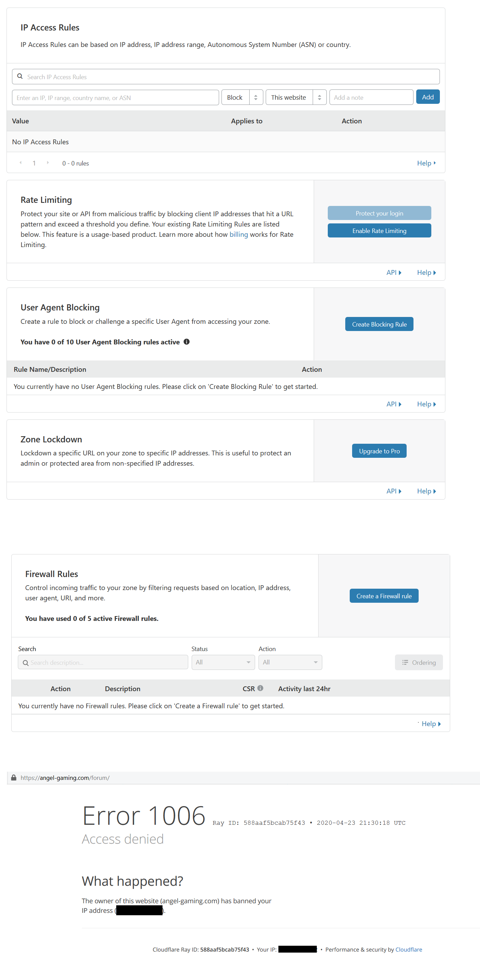Click the info icon beside User Agent Blocking count
Screen dimensions: 480x980
187,342
